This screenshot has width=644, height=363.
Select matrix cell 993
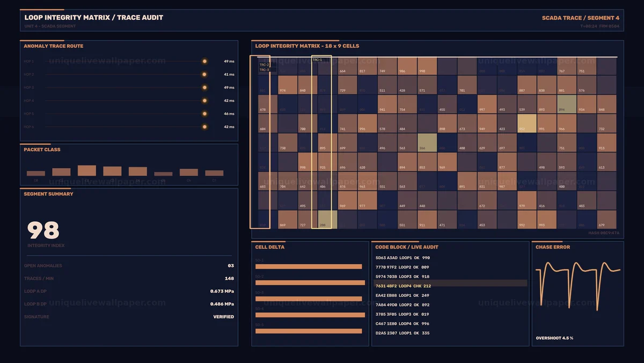(547, 220)
